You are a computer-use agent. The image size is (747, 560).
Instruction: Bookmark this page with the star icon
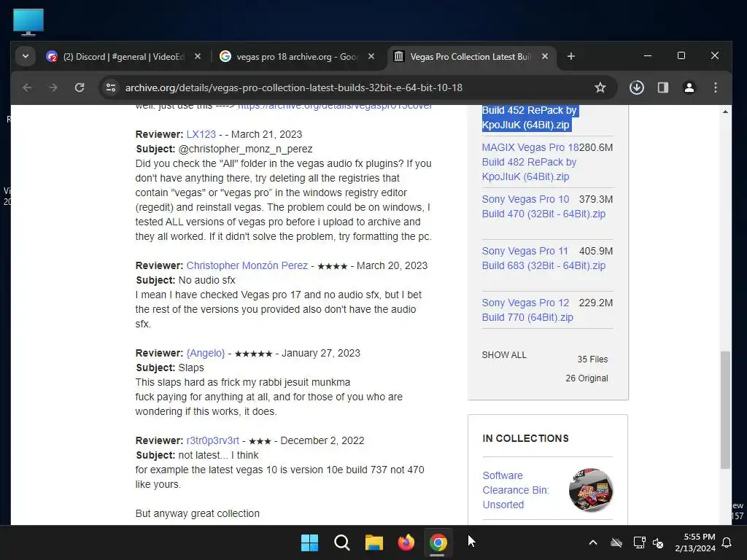[600, 87]
